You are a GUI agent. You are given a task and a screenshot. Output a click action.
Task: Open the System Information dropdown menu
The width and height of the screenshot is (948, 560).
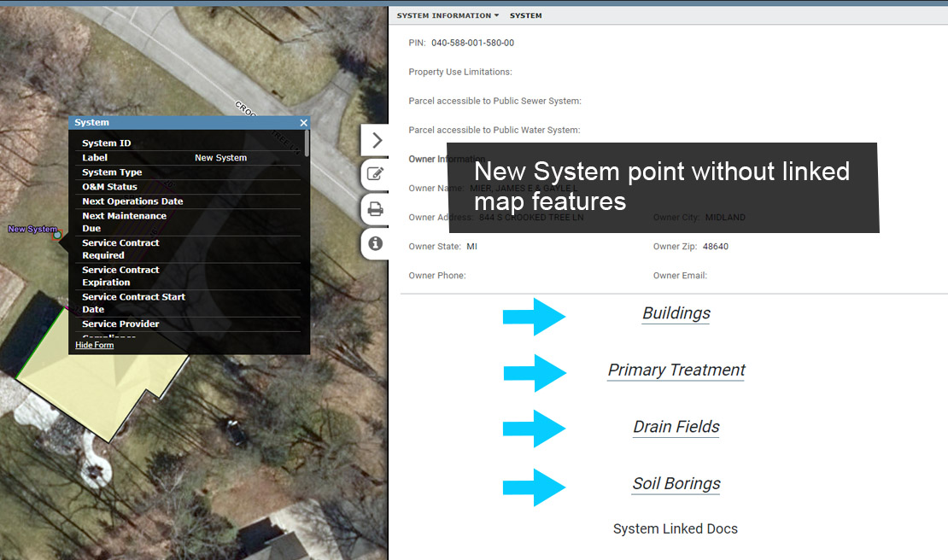[448, 15]
